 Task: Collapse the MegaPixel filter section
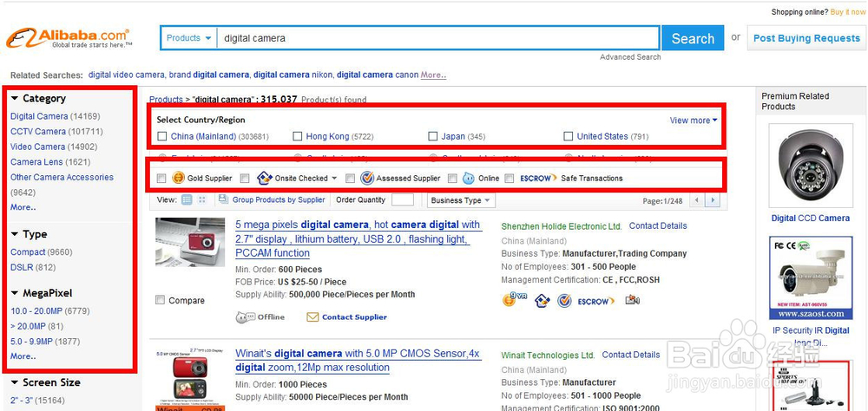coord(15,293)
